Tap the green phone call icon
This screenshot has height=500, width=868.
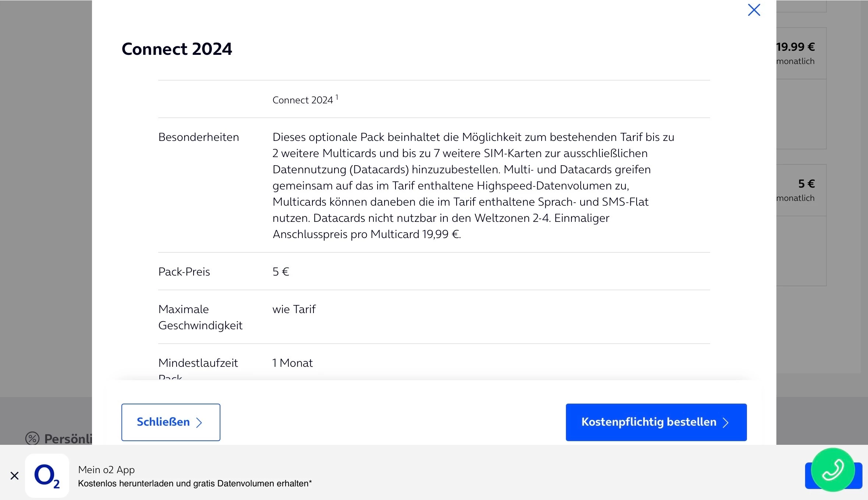click(832, 469)
